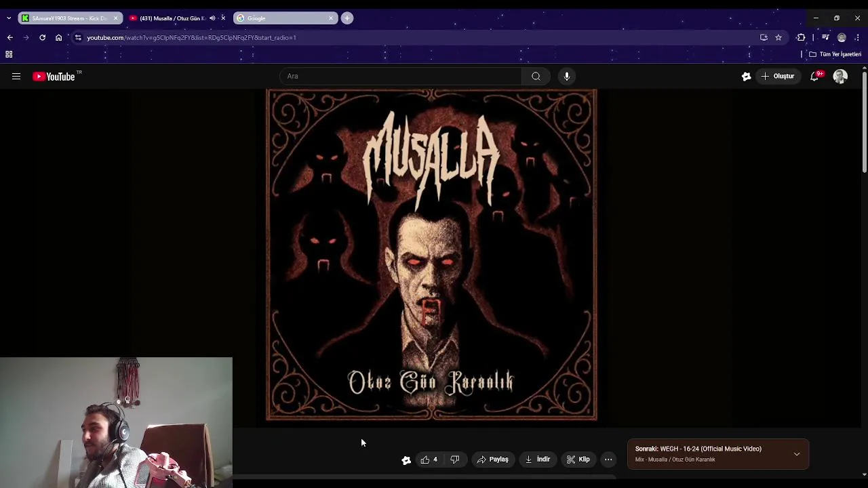Open YouTube notifications bell
This screenshot has width=868, height=488.
(x=814, y=77)
